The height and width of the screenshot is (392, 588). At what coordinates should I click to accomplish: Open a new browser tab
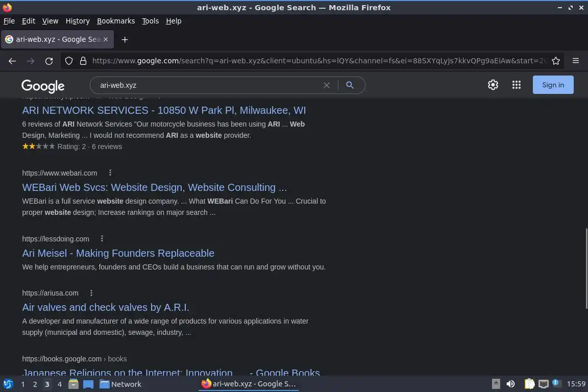pyautogui.click(x=125, y=39)
